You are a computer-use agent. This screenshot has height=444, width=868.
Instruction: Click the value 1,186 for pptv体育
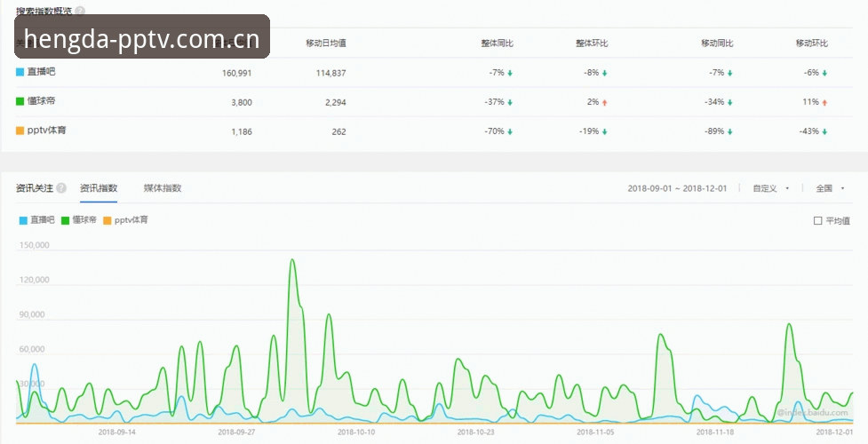[x=242, y=131]
